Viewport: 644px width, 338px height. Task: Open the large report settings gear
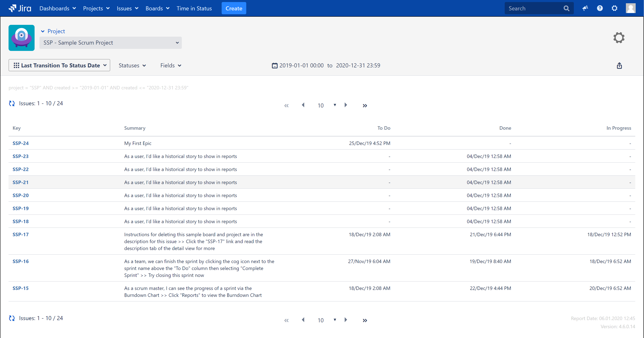619,38
